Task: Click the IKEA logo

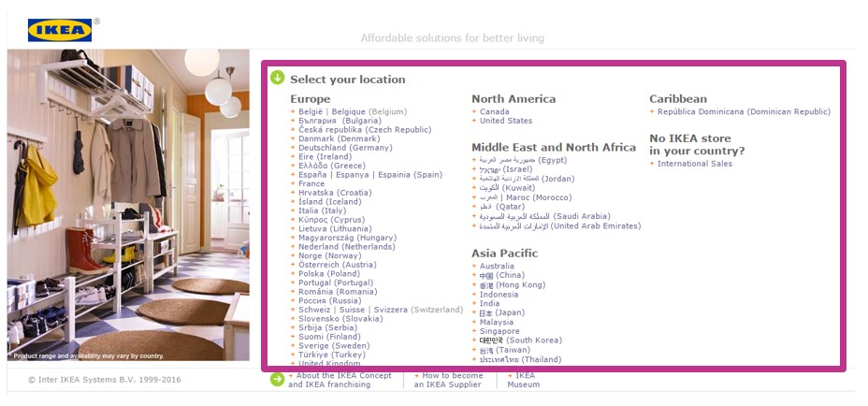Action: point(60,31)
